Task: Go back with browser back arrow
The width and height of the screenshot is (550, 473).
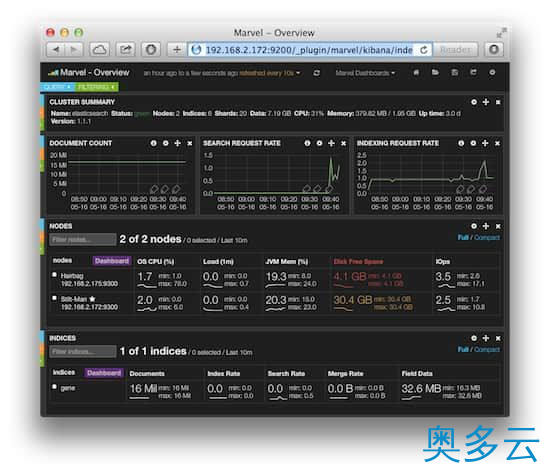Action: [x=55, y=50]
